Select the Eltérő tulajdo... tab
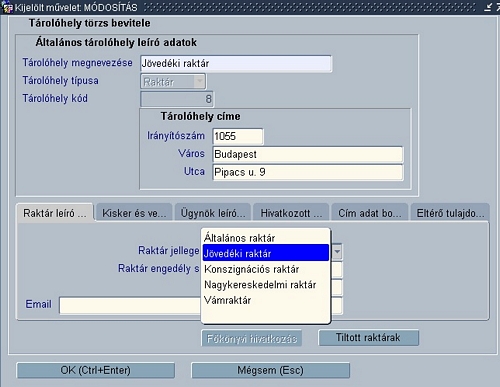Image resolution: width=500 pixels, height=387 pixels. coord(450,213)
